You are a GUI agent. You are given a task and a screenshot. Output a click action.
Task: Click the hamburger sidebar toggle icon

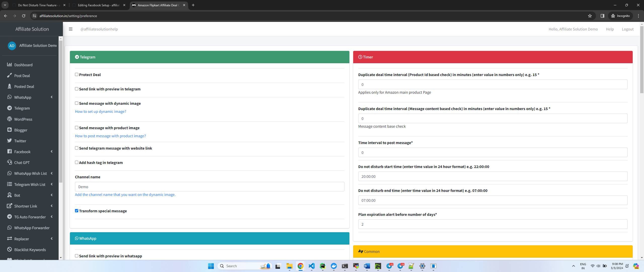(71, 29)
